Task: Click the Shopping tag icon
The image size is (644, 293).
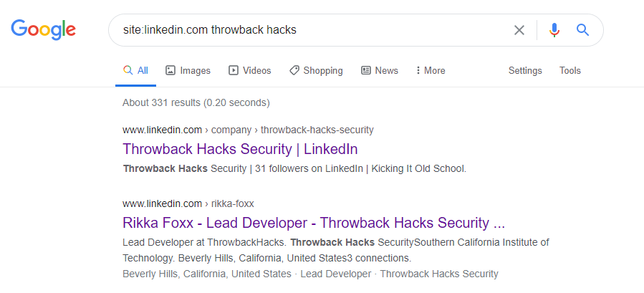Action: pos(294,70)
